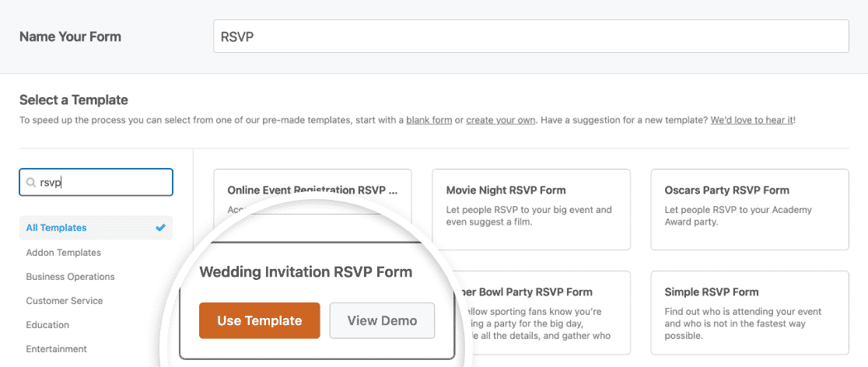Viewport: 868px width, 367px height.
Task: Open the We'd love to hear it link
Action: 752,120
